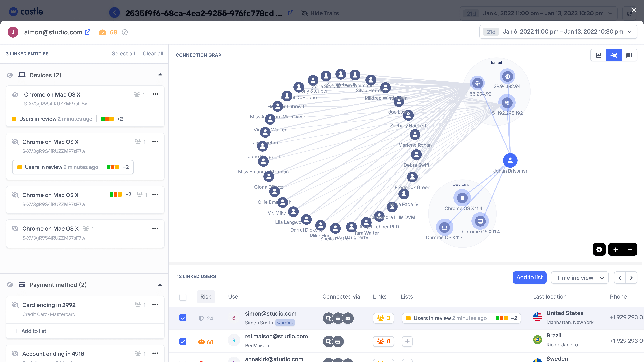Click the Last location column header
This screenshot has width=644, height=362.
[x=550, y=297]
